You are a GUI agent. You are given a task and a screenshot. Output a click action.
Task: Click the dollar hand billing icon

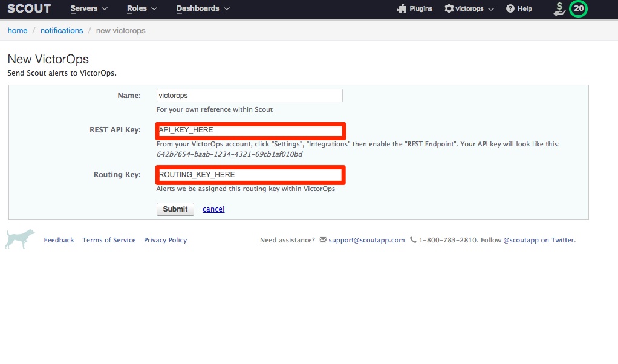[559, 8]
